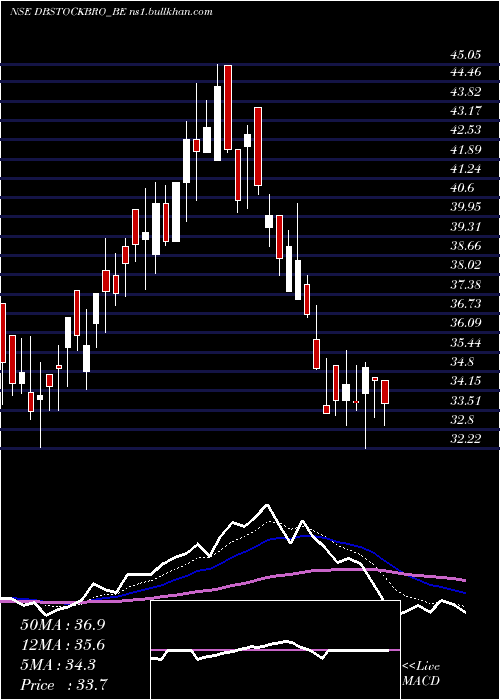Click inside the Live MACD inset chart
Image resolution: width=500 pixels, height=700 pixels.
pyautogui.click(x=275, y=650)
